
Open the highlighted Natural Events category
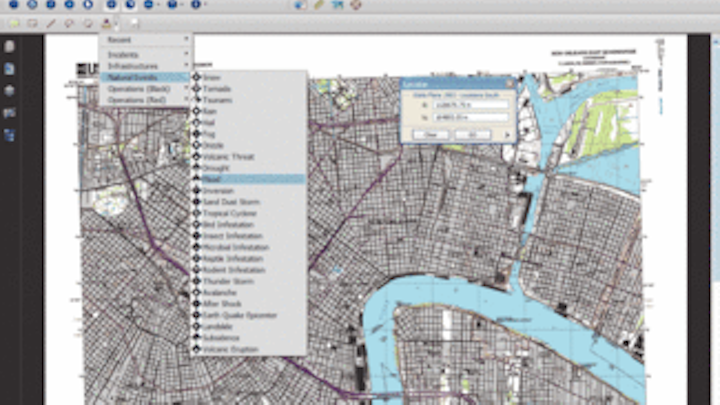tap(146, 77)
